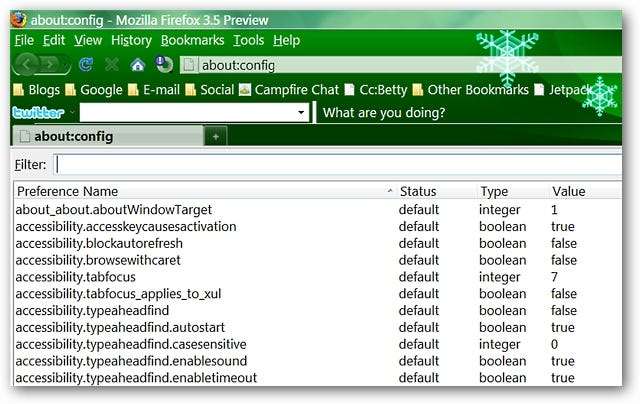Open a new tab with the plus button
This screenshot has width=640, height=404.
216,136
